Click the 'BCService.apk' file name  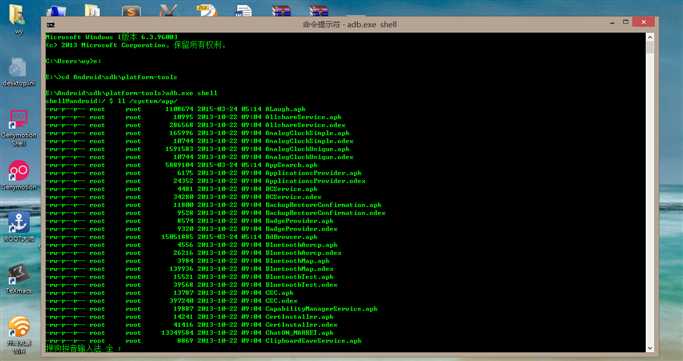pos(291,189)
